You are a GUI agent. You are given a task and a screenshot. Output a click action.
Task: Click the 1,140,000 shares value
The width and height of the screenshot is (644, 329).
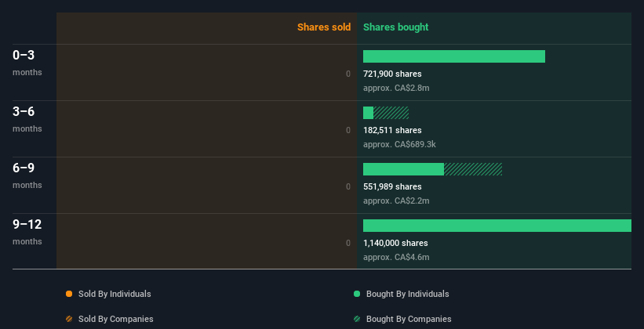pos(395,244)
